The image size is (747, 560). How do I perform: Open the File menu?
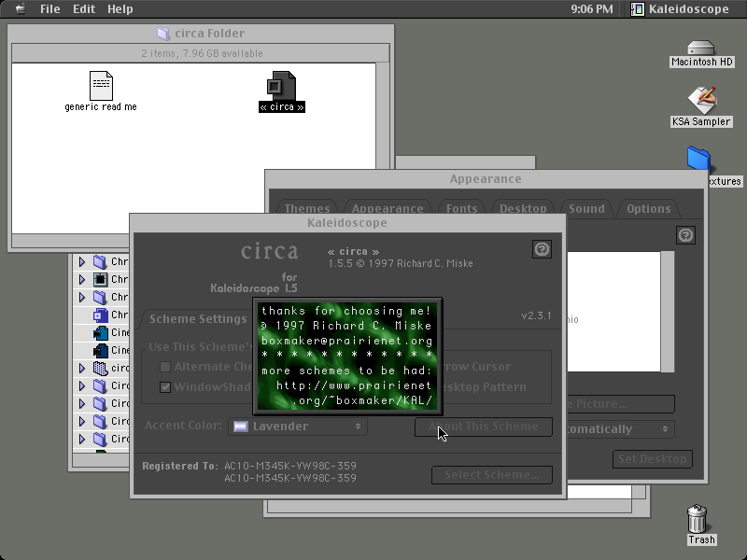(x=50, y=9)
